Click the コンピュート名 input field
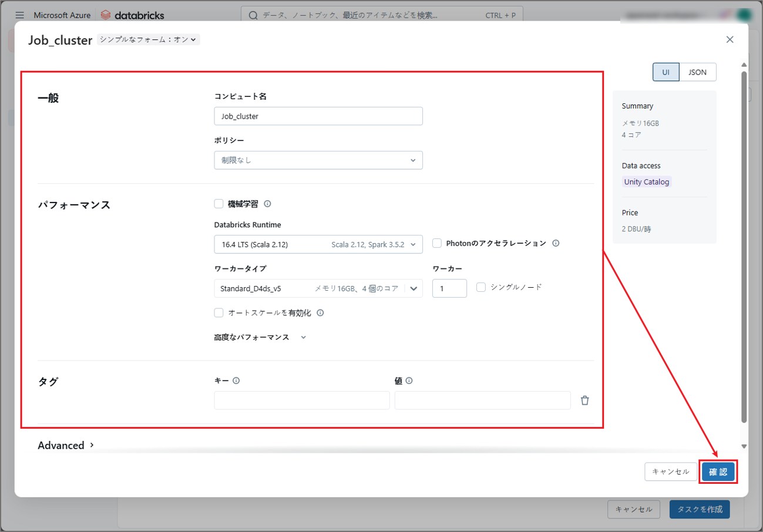The width and height of the screenshot is (763, 532). (x=318, y=116)
